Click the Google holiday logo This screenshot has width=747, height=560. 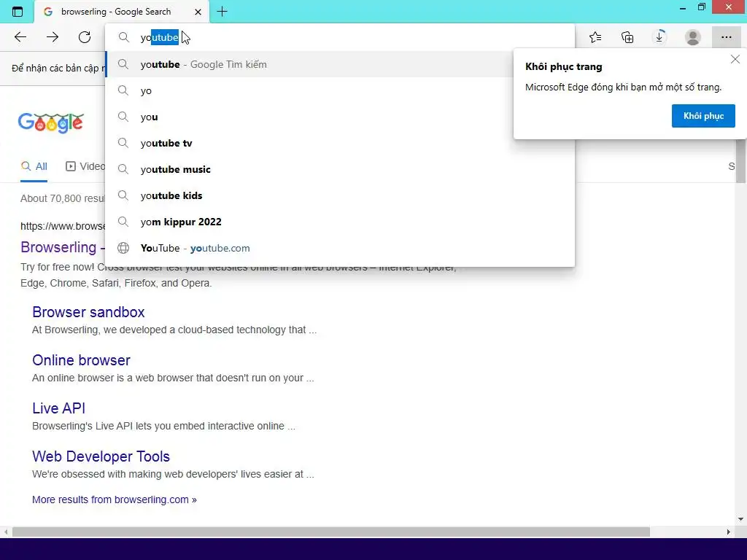51,122
